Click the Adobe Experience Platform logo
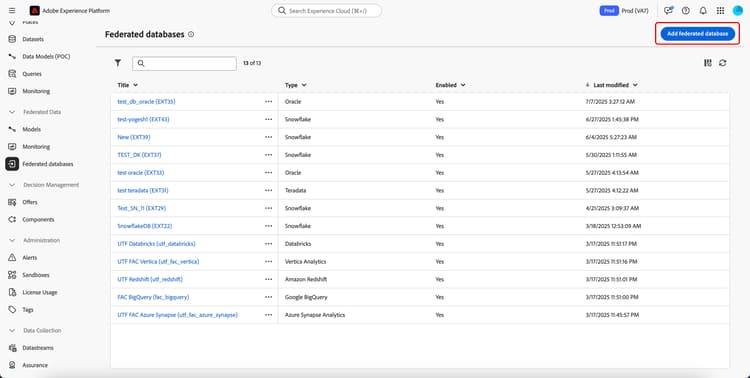Screen dimensions: 750x378 [x=34, y=11]
